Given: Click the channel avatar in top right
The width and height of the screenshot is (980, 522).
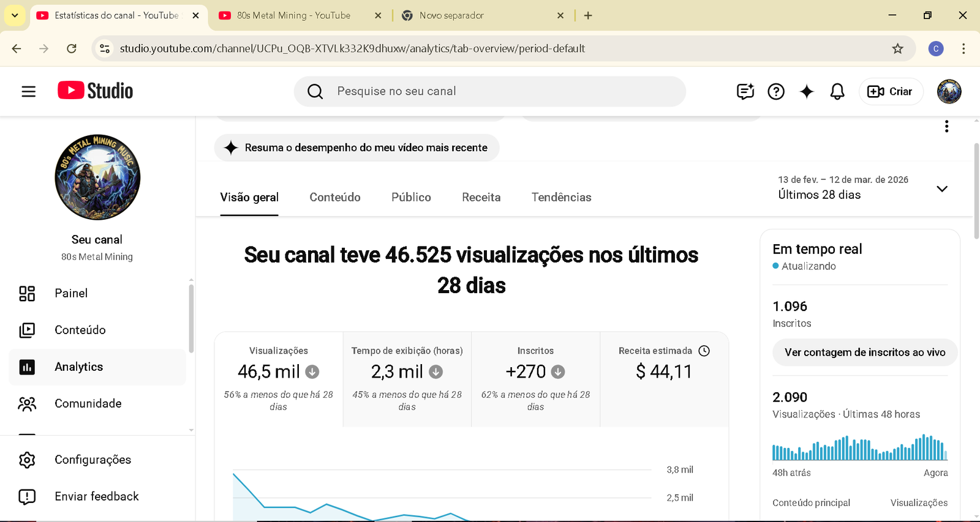Looking at the screenshot, I should coord(949,92).
